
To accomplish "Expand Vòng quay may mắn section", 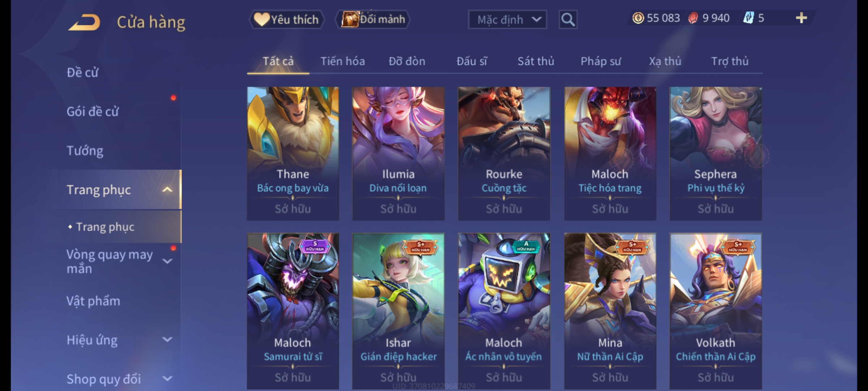I will pos(167,261).
